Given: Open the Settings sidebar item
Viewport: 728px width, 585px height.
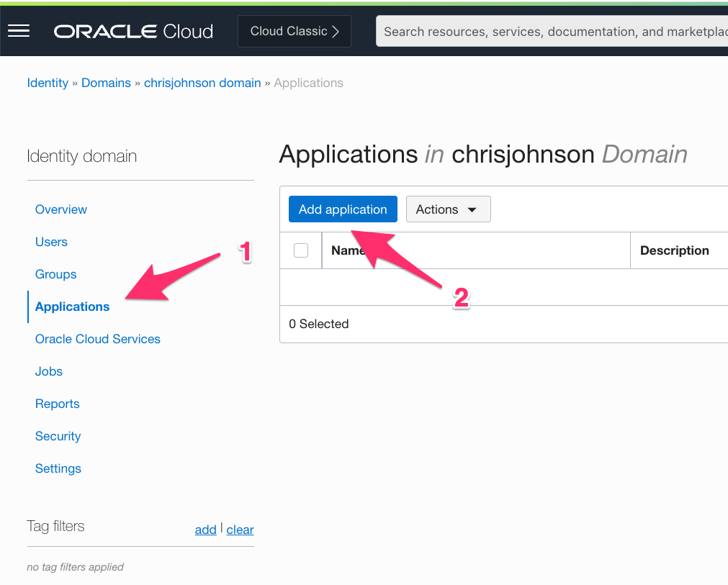Looking at the screenshot, I should tap(58, 468).
